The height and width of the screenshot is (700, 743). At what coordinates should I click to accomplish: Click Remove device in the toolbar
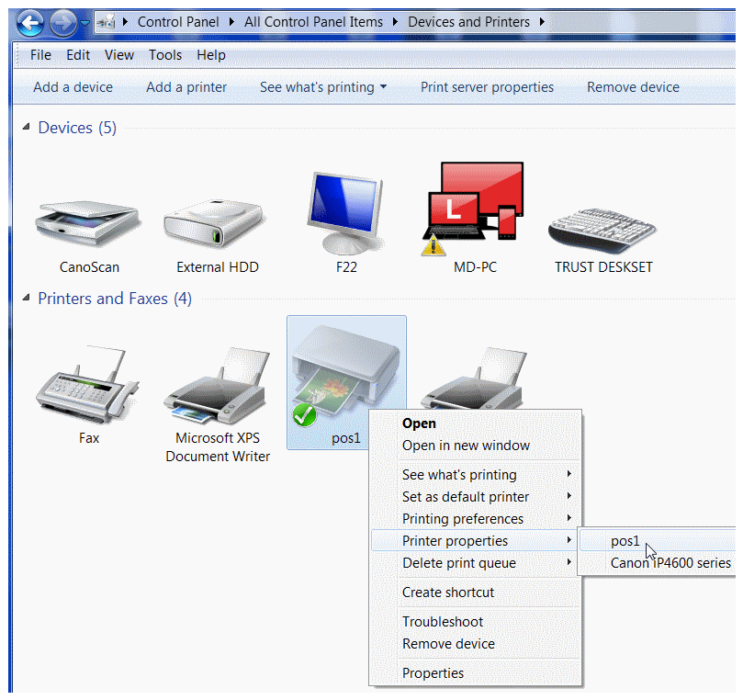pyautogui.click(x=633, y=87)
